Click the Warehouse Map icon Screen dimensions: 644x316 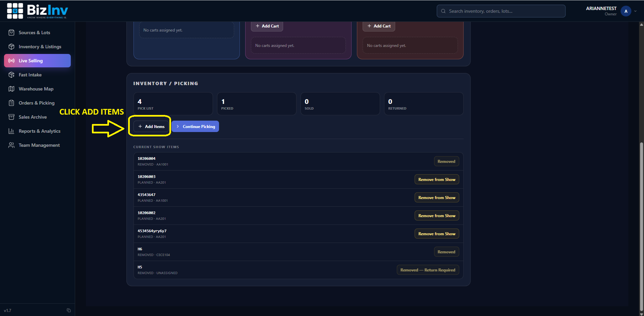pos(11,89)
